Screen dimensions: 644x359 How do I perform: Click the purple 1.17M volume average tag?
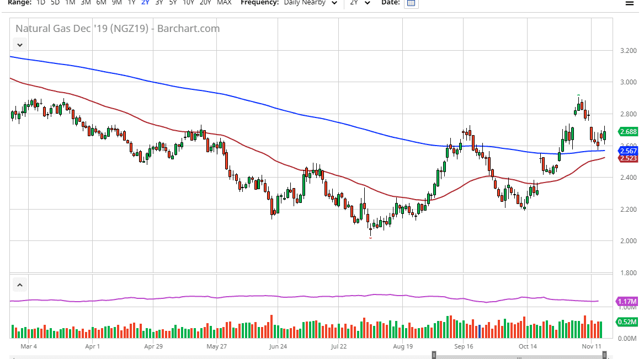coord(626,302)
